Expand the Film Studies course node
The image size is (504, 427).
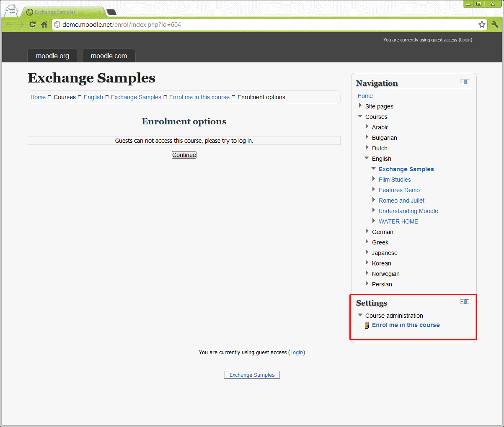[374, 179]
